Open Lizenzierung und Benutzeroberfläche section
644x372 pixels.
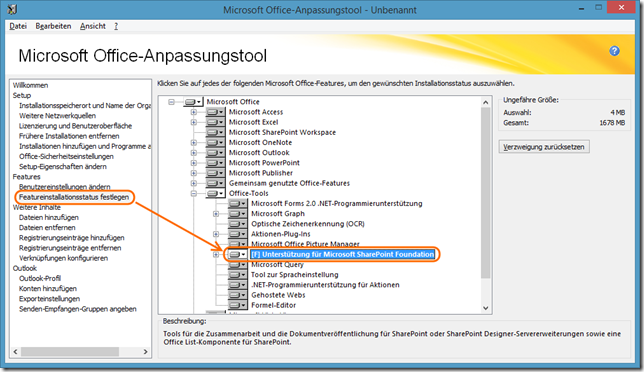(x=75, y=126)
